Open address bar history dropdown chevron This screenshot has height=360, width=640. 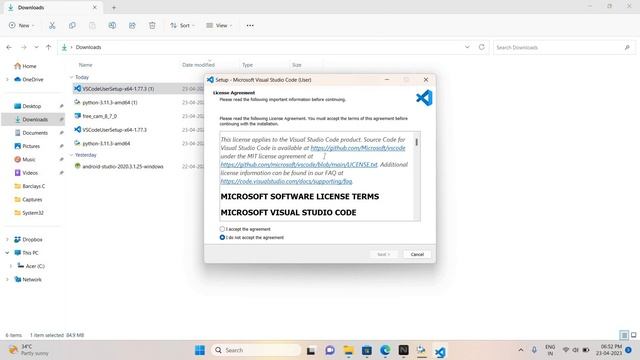467,47
